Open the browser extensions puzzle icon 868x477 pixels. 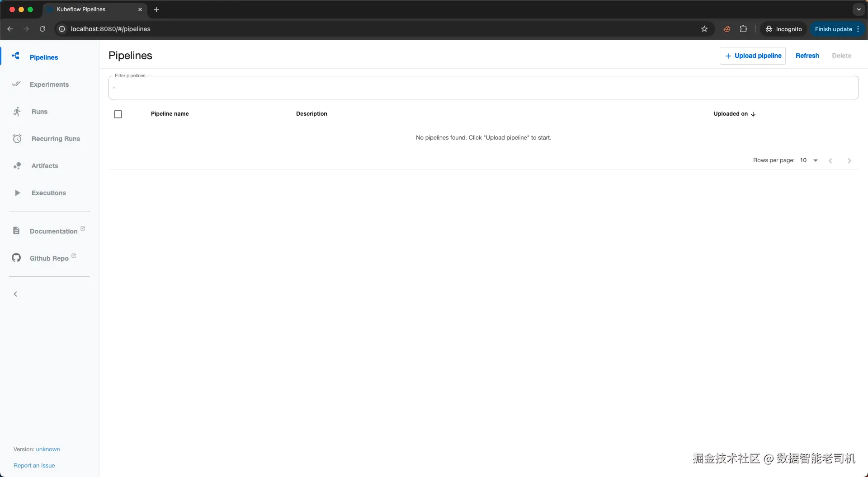click(743, 29)
